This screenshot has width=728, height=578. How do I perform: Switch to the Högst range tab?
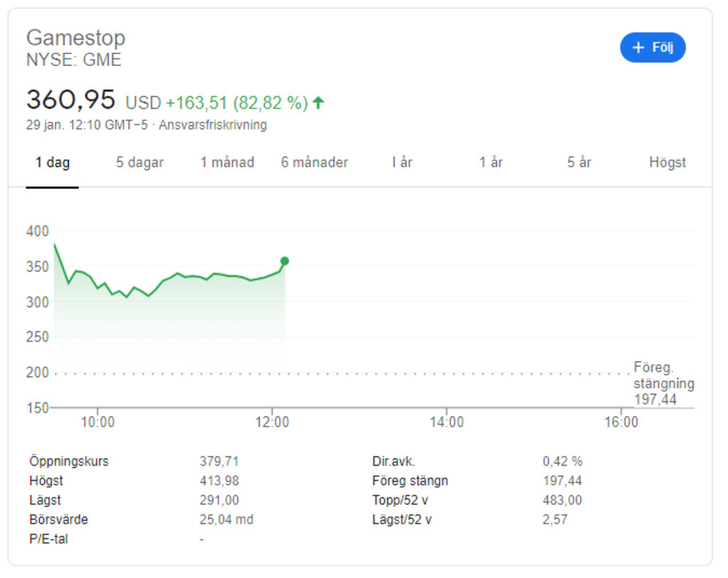[x=667, y=163]
